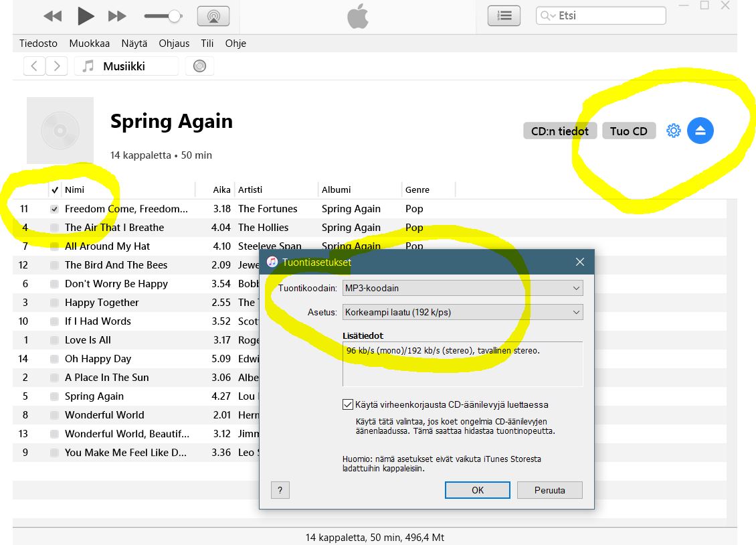The height and width of the screenshot is (545, 756).
Task: Open the AirPlay output menu
Action: click(x=213, y=16)
